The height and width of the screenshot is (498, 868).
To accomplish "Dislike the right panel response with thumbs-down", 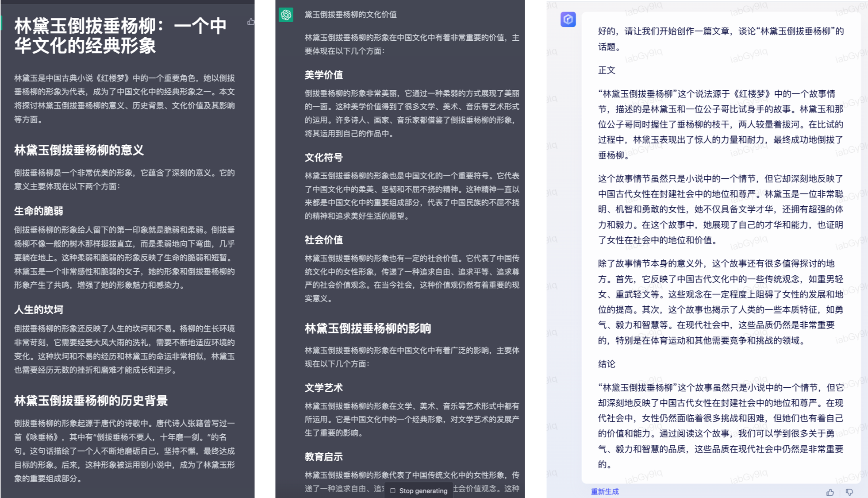I will 849,492.
